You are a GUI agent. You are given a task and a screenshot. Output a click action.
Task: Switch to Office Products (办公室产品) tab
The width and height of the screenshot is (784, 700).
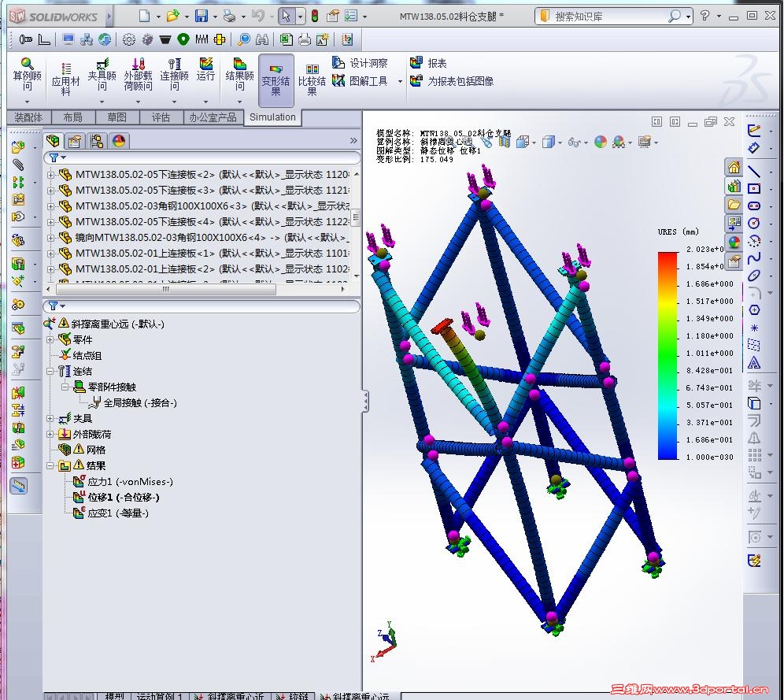tap(213, 117)
